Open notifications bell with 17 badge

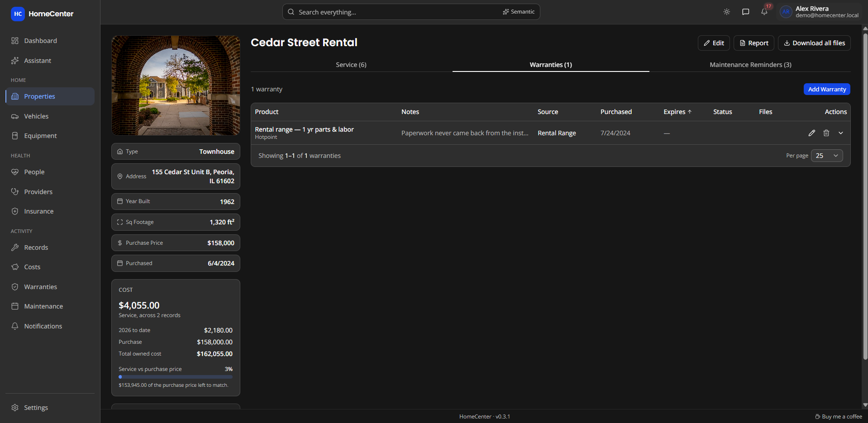[x=764, y=12]
